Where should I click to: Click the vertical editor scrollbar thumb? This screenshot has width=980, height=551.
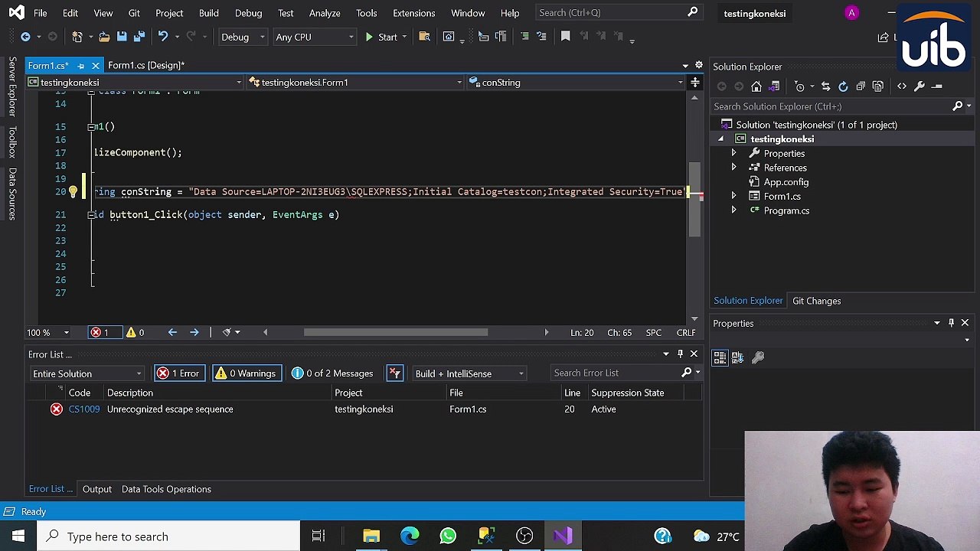click(694, 199)
